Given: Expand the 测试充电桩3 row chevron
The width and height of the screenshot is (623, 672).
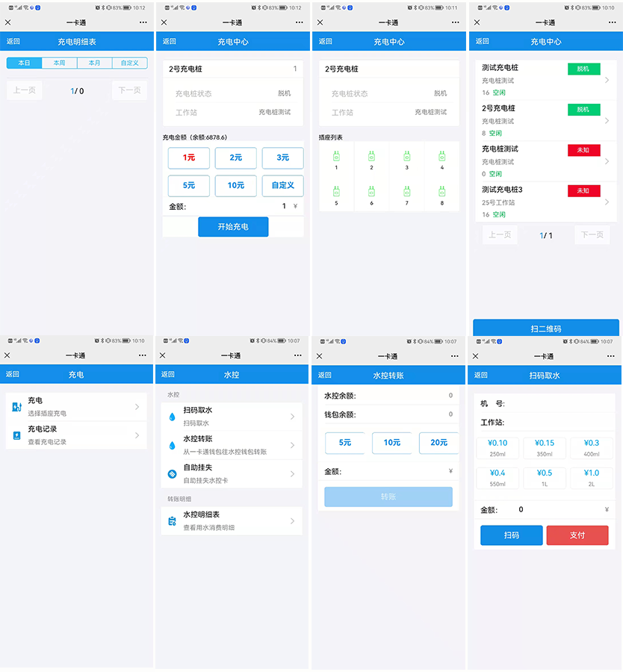Looking at the screenshot, I should (607, 202).
